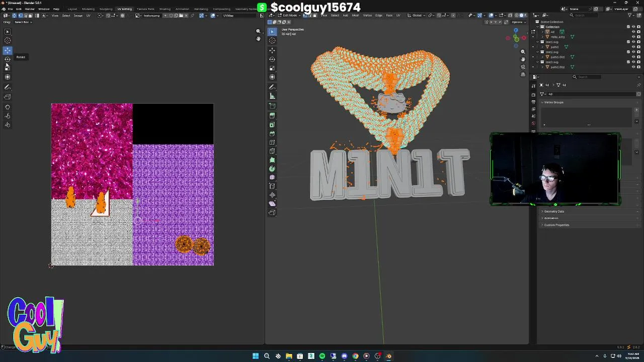Select the Loop Cut tool

(272, 142)
